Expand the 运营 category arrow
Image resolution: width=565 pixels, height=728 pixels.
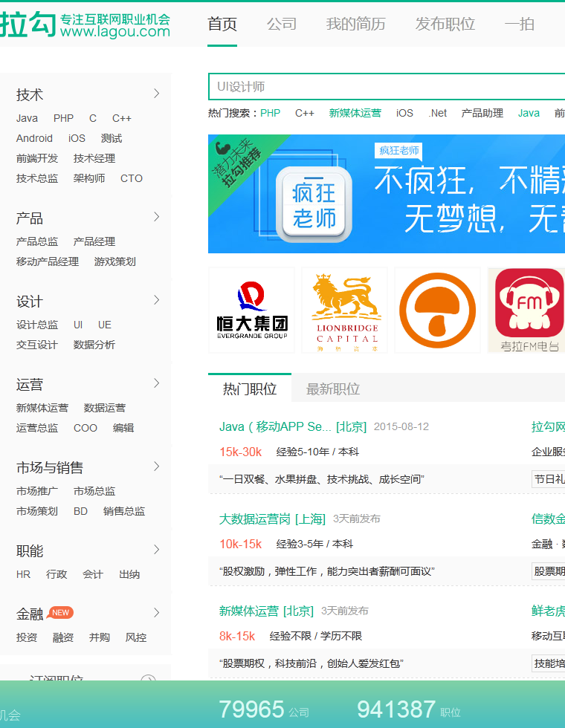(x=157, y=383)
